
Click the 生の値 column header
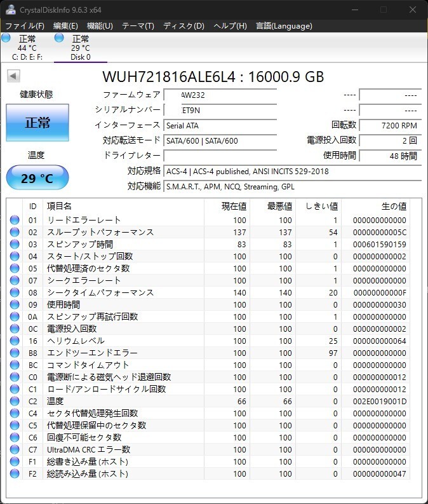pyautogui.click(x=375, y=206)
